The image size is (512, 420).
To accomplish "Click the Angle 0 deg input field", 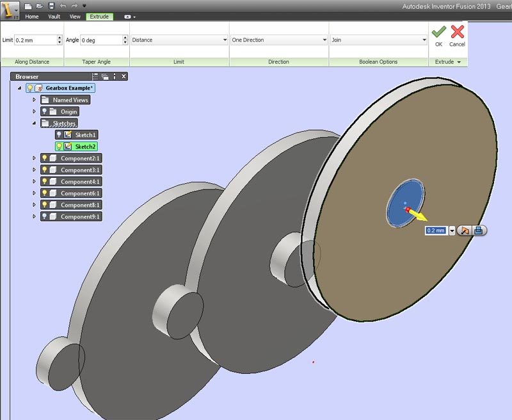I will pos(102,40).
